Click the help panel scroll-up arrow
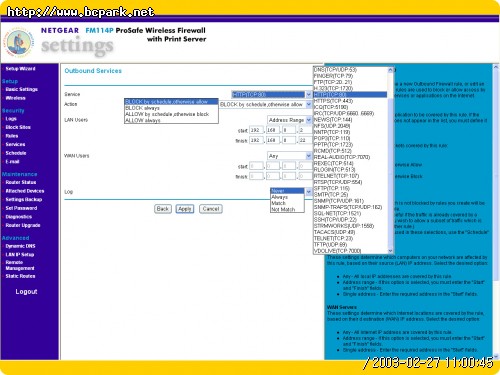500x375 pixels. 496,67
